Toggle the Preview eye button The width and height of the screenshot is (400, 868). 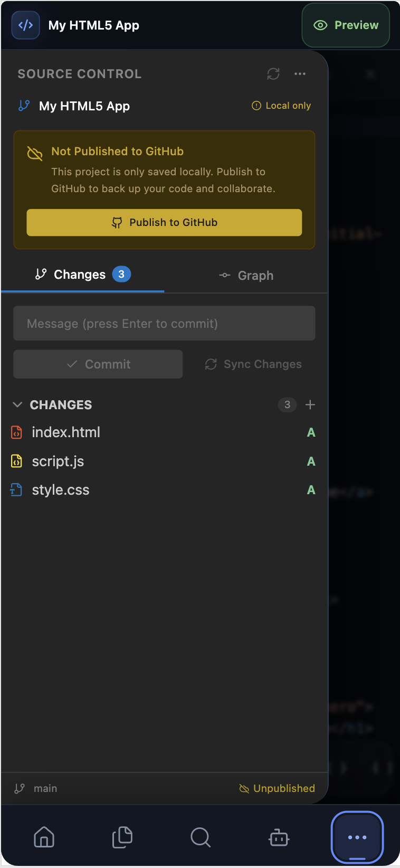[x=346, y=25]
